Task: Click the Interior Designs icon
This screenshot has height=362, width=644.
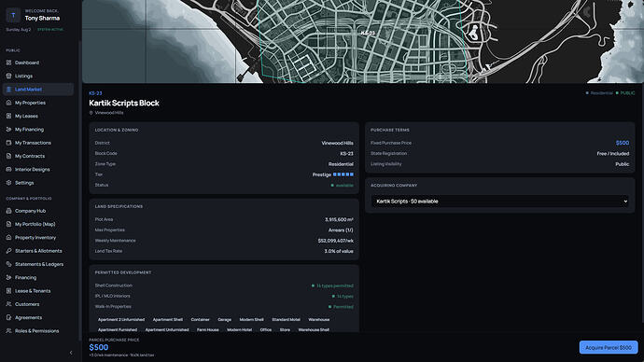Action: [x=8, y=170]
